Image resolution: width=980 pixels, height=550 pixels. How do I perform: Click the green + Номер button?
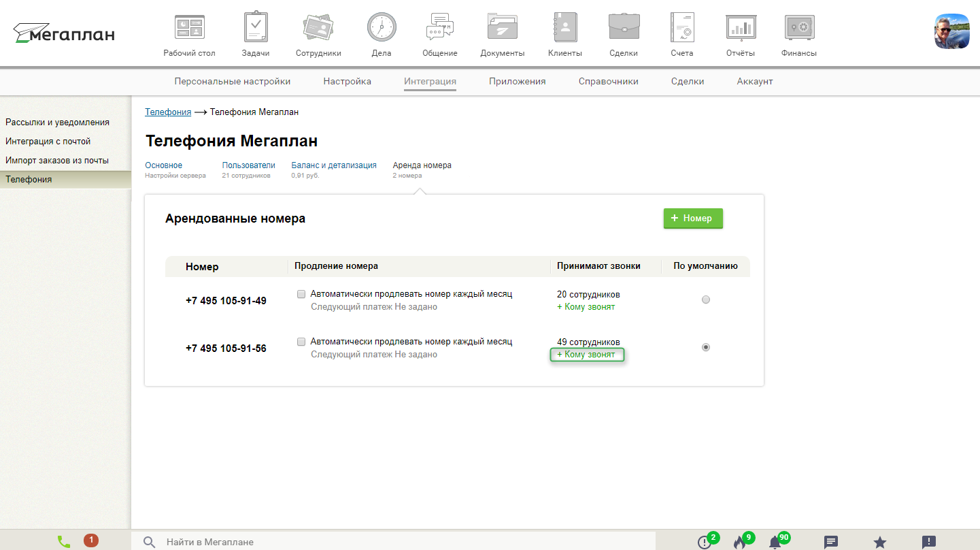click(693, 218)
